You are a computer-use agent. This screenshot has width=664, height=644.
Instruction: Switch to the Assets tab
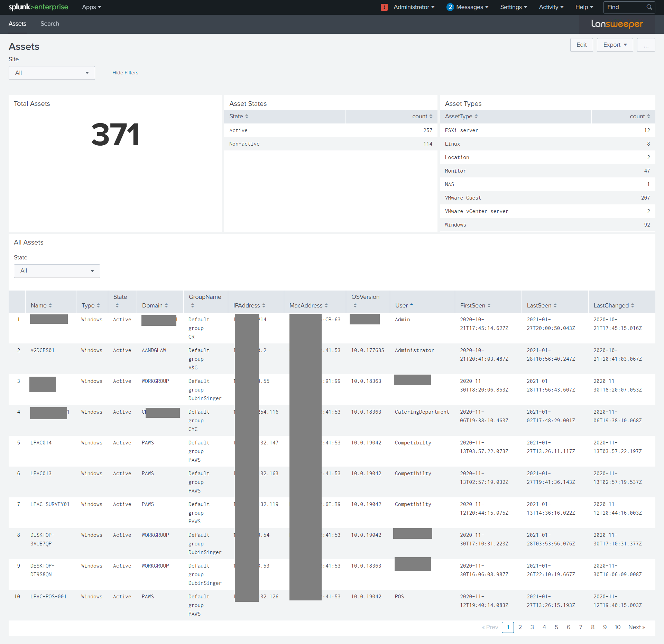point(17,24)
